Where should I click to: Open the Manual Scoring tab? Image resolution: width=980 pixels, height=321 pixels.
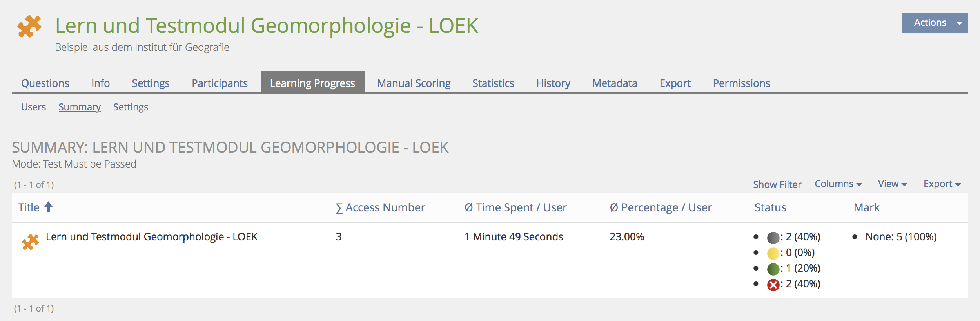pos(414,83)
